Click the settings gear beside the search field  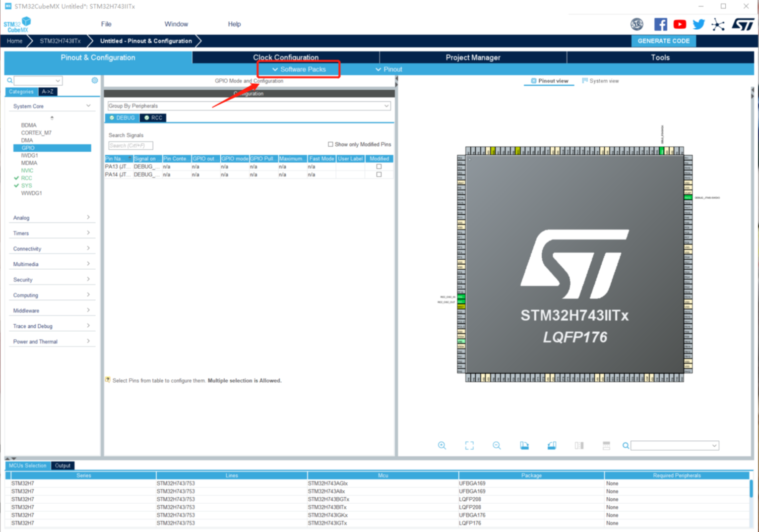[94, 80]
